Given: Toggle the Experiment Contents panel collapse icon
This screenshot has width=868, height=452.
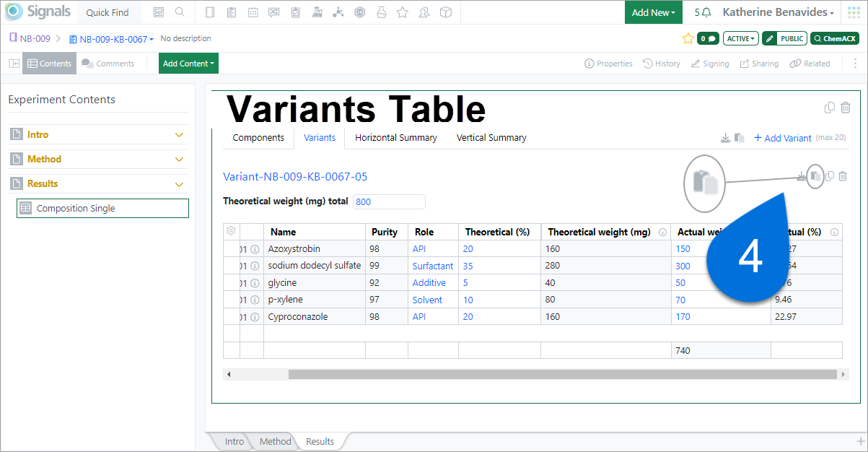Looking at the screenshot, I should [x=14, y=63].
